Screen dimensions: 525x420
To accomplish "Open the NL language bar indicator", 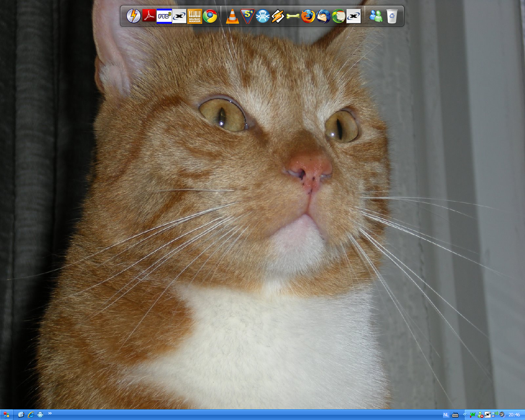I will tap(446, 415).
